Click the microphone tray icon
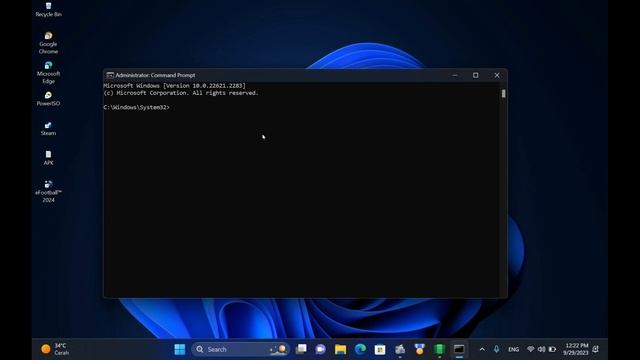This screenshot has width=640, height=360. pyautogui.click(x=496, y=349)
